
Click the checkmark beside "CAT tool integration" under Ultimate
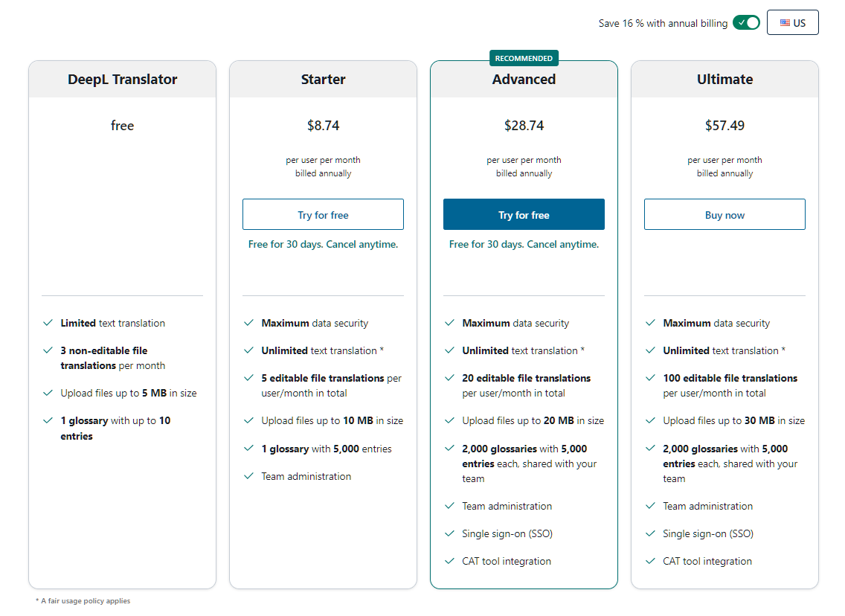[650, 561]
